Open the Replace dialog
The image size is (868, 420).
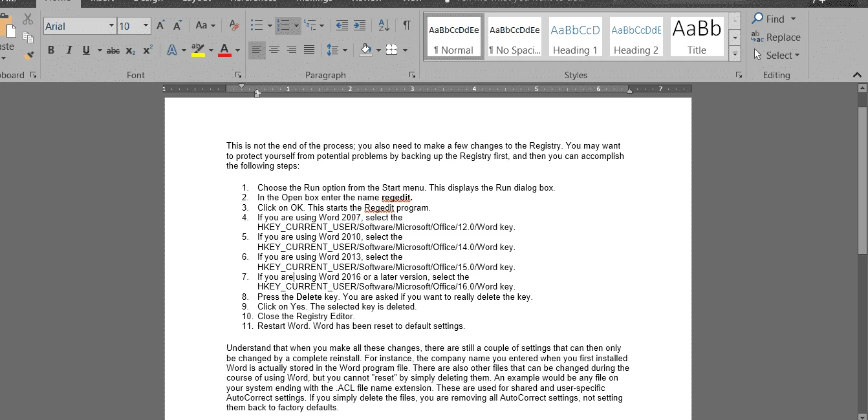click(776, 37)
